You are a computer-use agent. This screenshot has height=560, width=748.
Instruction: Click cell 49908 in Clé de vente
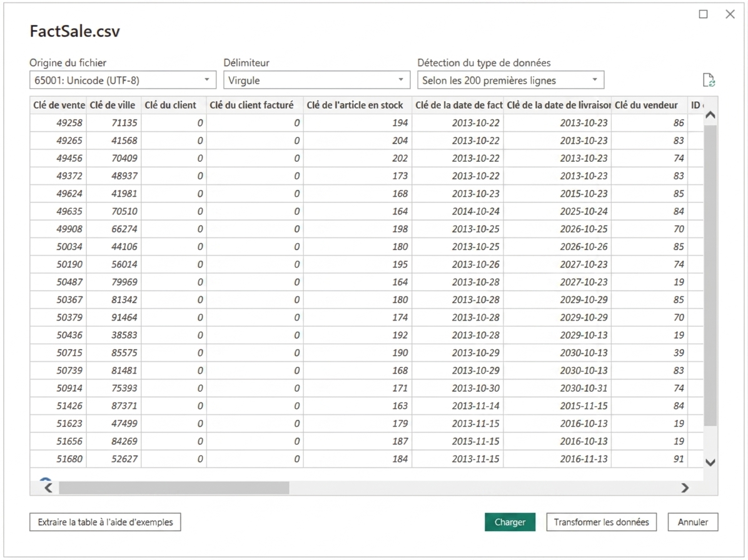[x=58, y=228]
